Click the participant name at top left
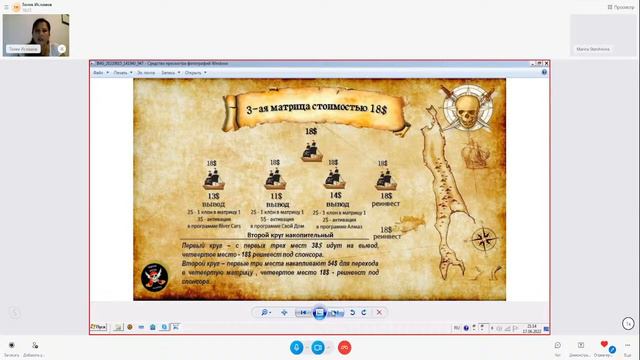 [x=37, y=4]
